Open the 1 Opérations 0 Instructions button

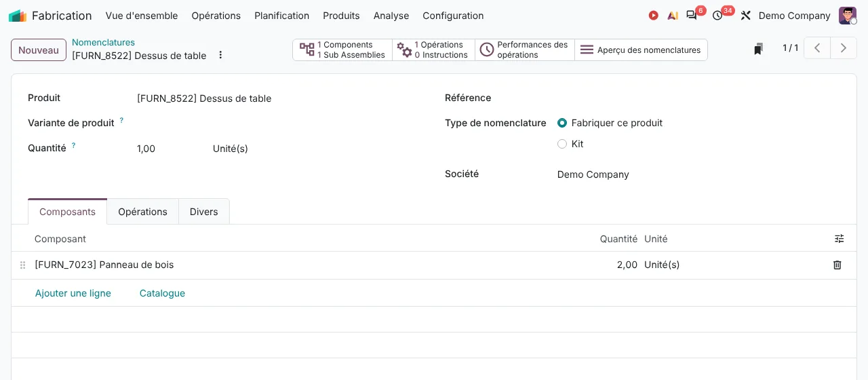click(433, 50)
